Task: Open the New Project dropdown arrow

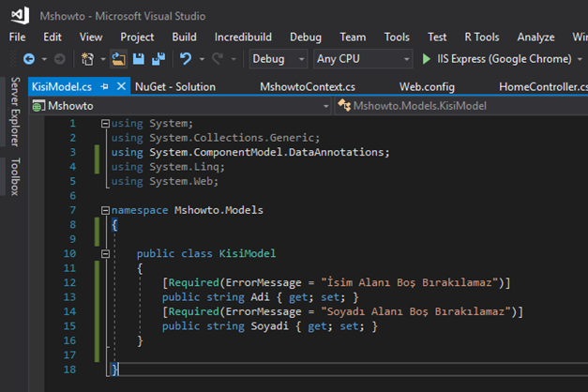Action: click(x=103, y=59)
